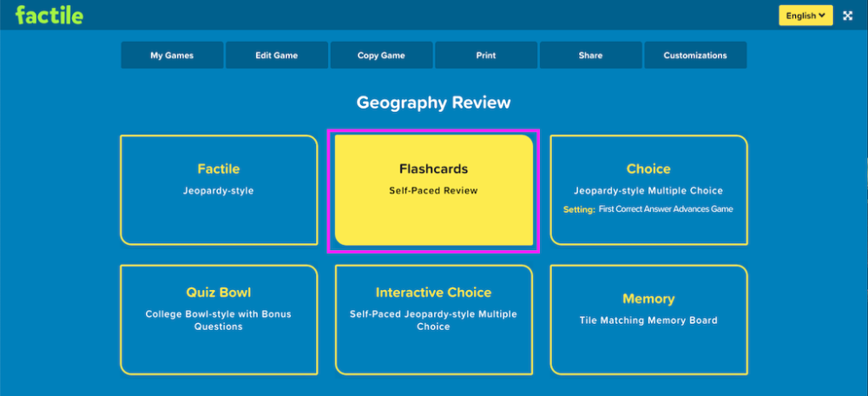Click the College Bowl-style with Bonus Questions description
Image resolution: width=868 pixels, height=396 pixels.
click(x=219, y=320)
